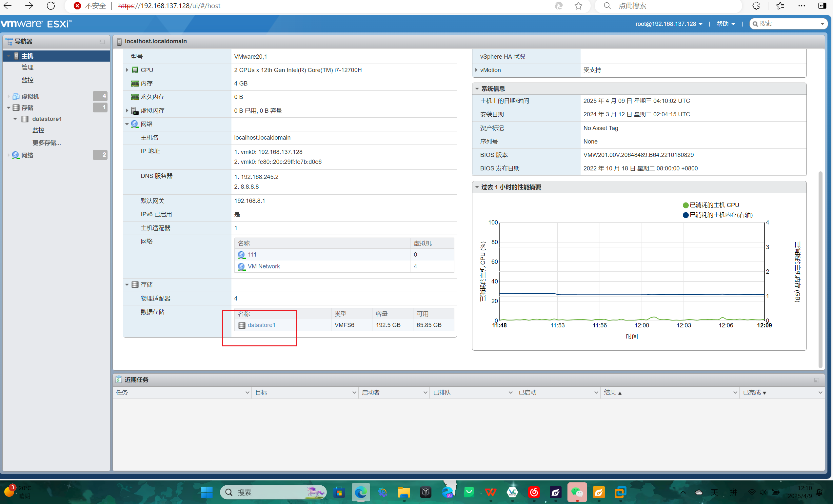Open the Help menu

(725, 24)
